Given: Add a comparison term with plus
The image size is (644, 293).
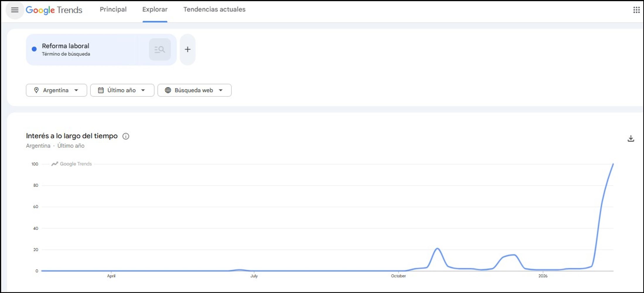Looking at the screenshot, I should click(x=188, y=50).
